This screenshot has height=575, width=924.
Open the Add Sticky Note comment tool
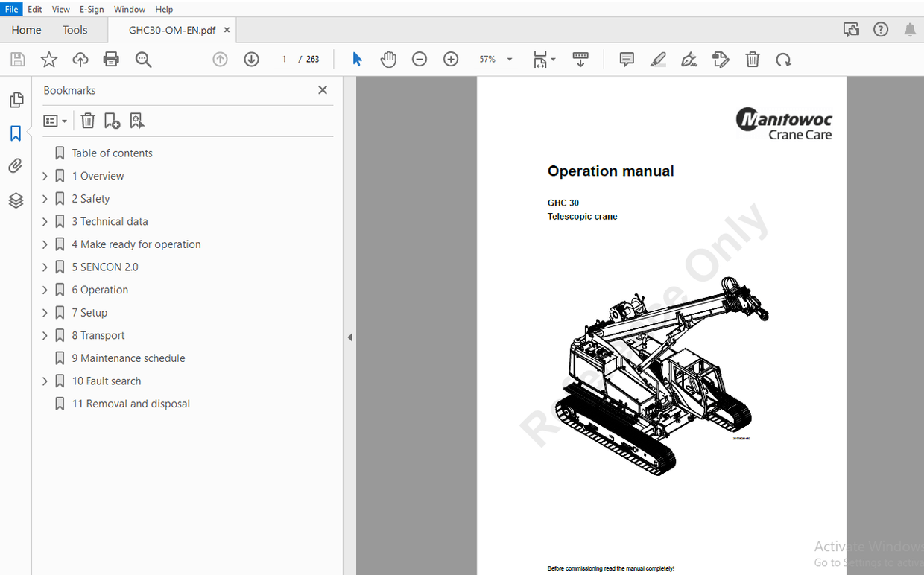(x=627, y=59)
